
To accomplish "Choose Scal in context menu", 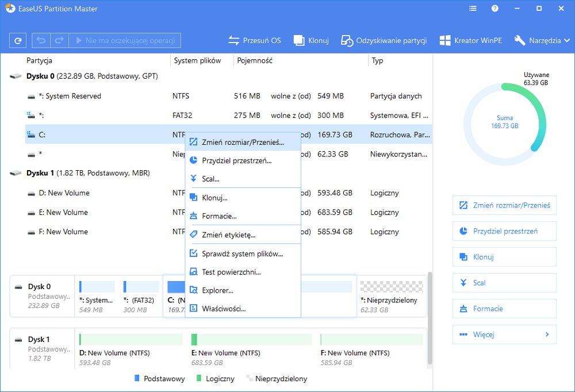I will click(x=243, y=179).
